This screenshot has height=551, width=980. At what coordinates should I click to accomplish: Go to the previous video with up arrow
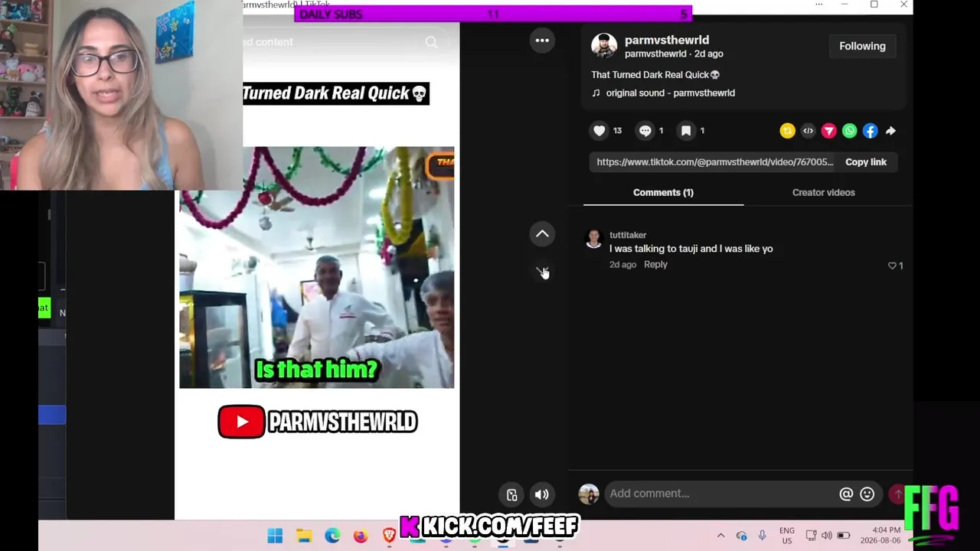pyautogui.click(x=542, y=234)
